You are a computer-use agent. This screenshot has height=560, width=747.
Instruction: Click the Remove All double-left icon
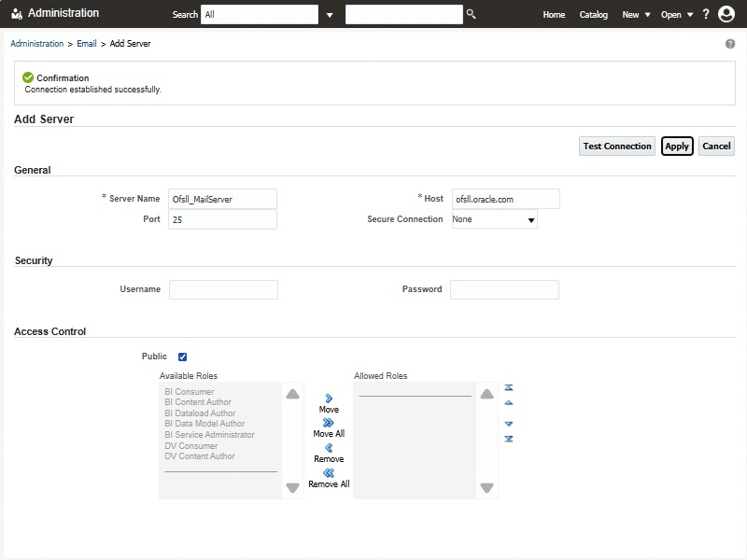[x=329, y=473]
